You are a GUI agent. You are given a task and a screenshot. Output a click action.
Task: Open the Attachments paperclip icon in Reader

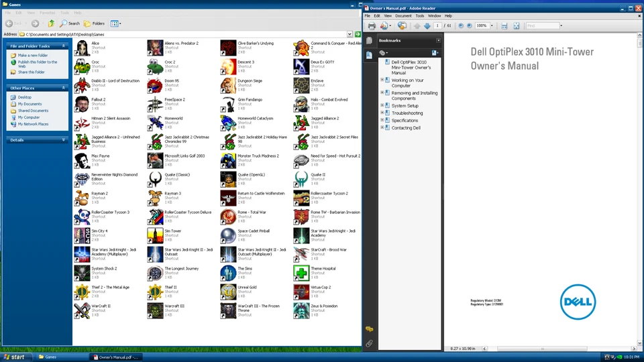pos(369,343)
